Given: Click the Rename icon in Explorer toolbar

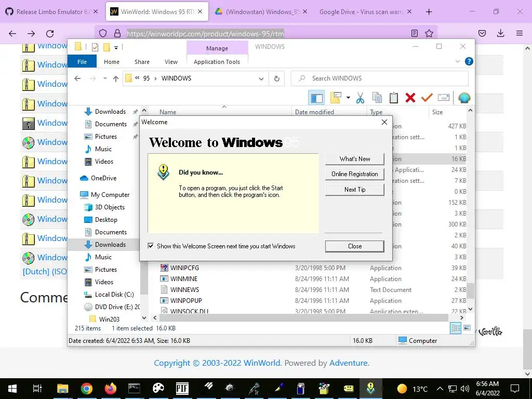Looking at the screenshot, I should pyautogui.click(x=444, y=98).
